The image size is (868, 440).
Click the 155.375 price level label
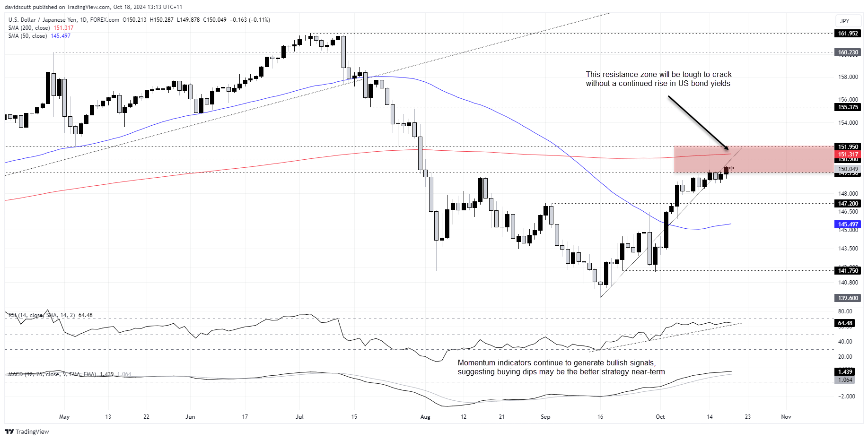(848, 107)
